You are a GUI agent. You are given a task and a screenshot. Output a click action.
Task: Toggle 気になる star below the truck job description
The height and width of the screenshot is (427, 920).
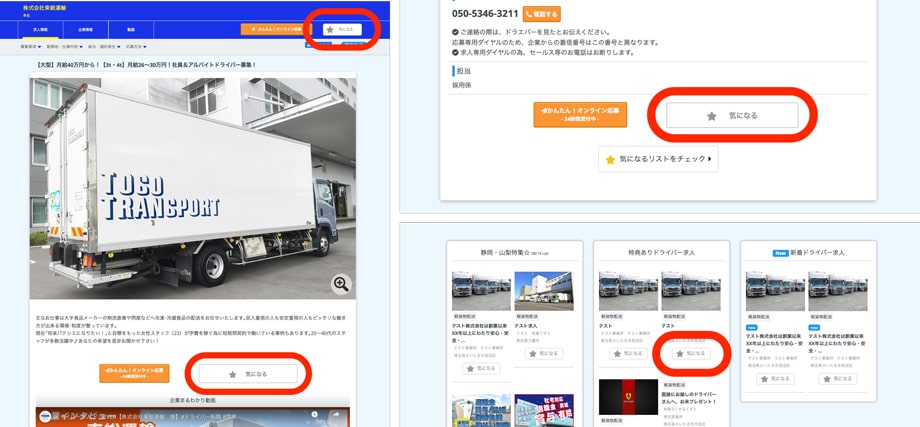[248, 374]
